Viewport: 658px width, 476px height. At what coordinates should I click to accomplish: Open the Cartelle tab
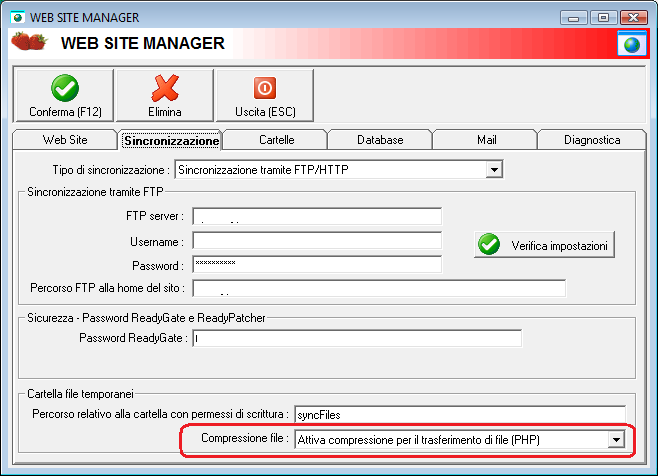pos(276,140)
